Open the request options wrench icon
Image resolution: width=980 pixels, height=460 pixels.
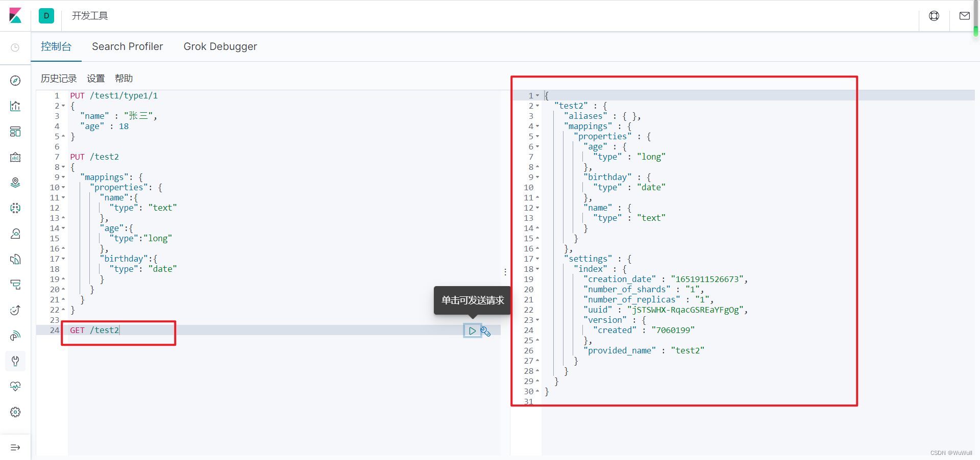[x=485, y=331]
